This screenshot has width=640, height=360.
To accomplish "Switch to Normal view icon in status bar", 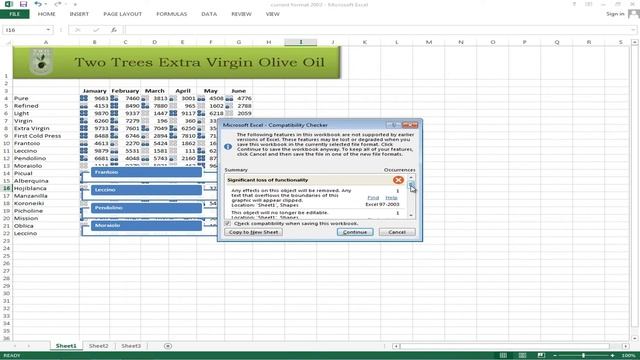I will (x=503, y=356).
